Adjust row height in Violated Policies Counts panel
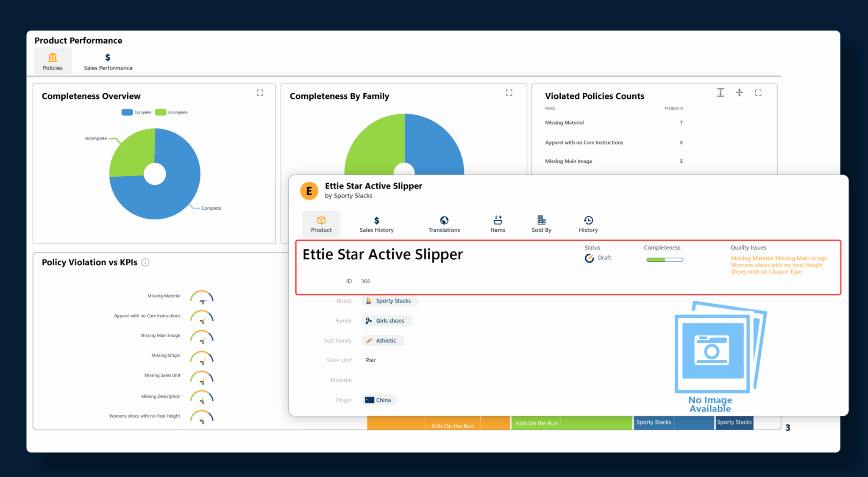 721,92
